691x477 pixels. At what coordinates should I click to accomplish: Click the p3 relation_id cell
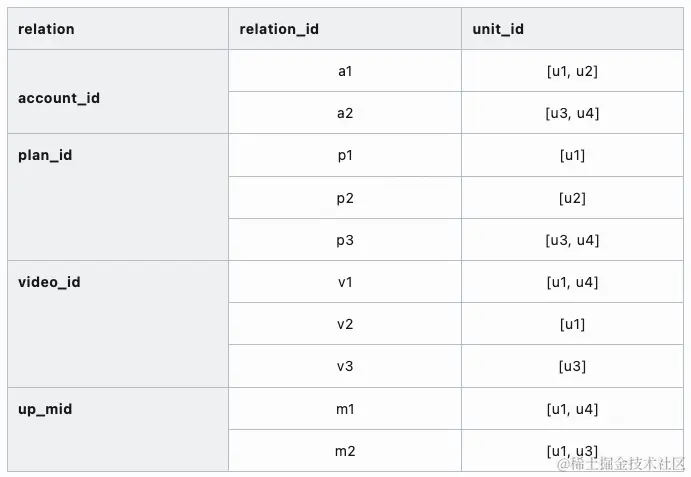pyautogui.click(x=345, y=239)
